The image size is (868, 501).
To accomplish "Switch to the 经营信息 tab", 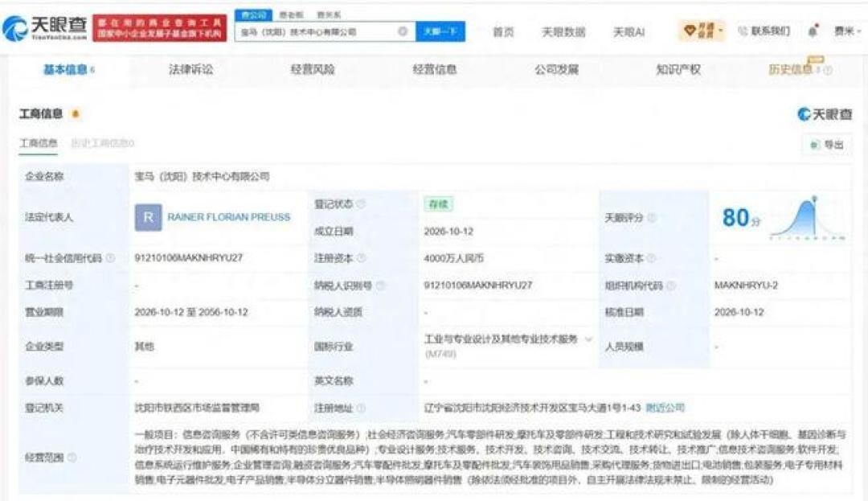I will click(x=435, y=70).
